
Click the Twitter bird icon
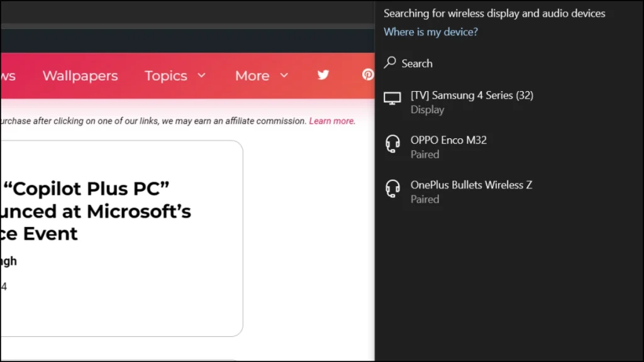(x=323, y=75)
